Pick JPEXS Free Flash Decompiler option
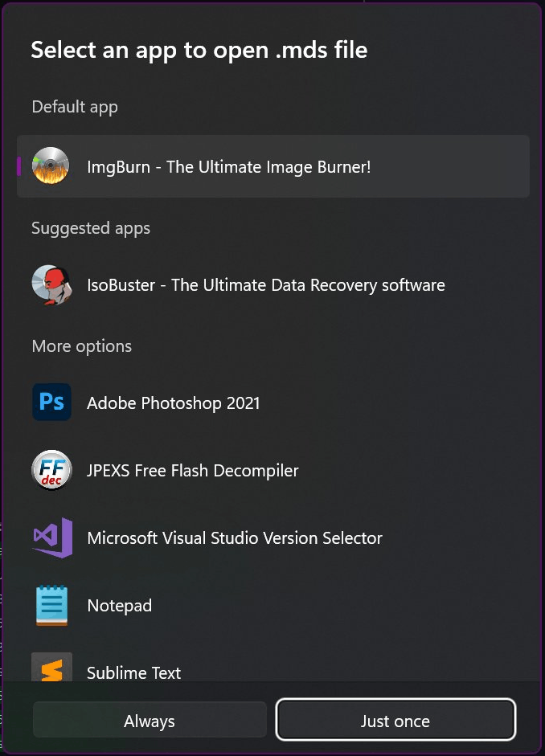The image size is (545, 756). (x=273, y=470)
